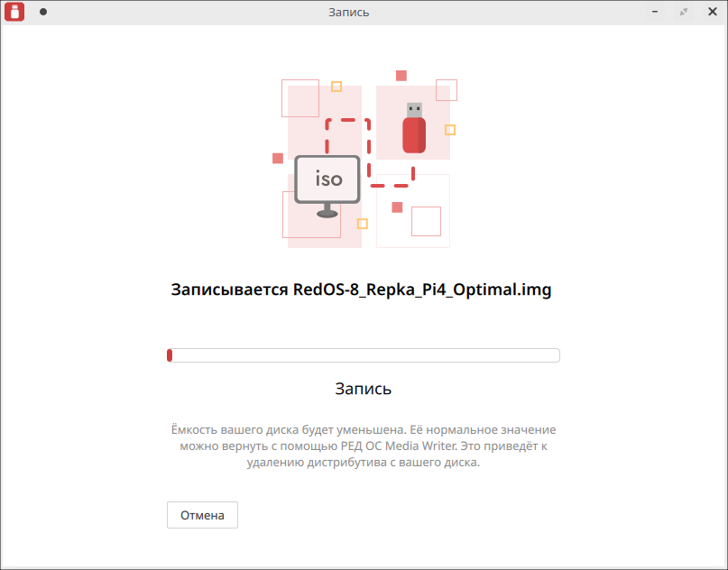
Task: Maximize the Запись window
Action: 685,12
